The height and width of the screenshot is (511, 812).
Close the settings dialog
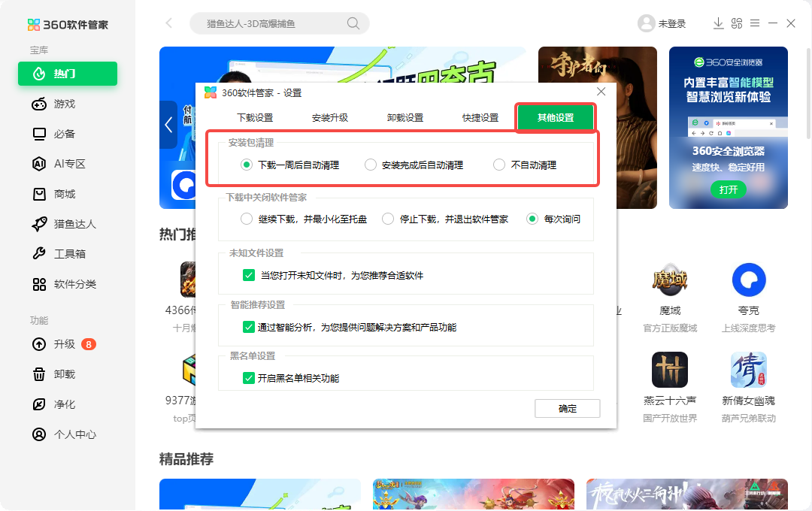click(x=601, y=92)
